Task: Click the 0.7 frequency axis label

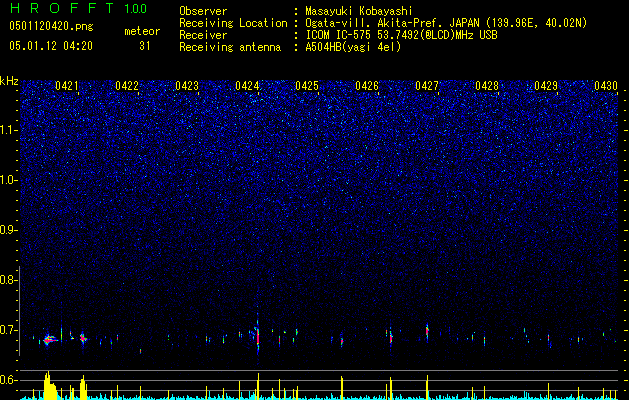Action: click(x=8, y=330)
